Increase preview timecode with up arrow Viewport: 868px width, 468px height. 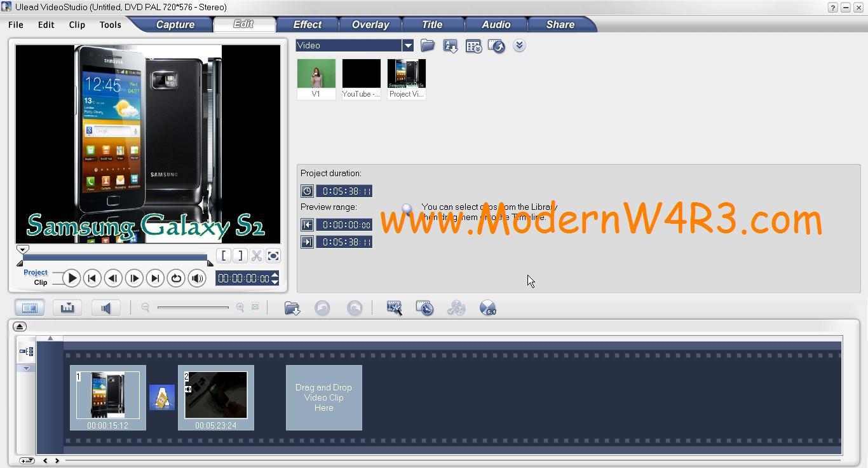tap(275, 275)
